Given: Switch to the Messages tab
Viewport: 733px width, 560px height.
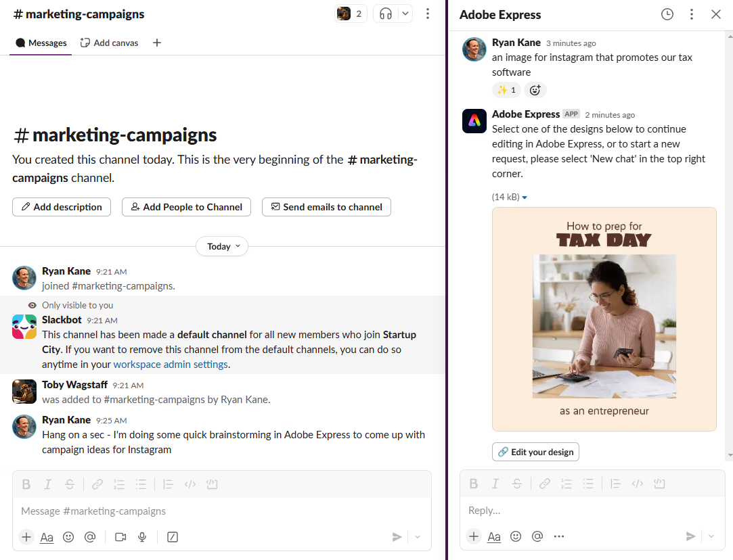Looking at the screenshot, I should 41,43.
